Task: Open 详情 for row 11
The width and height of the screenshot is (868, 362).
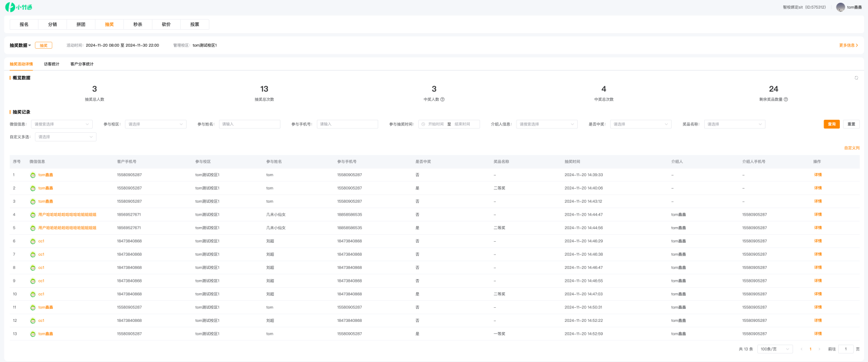Action: 818,308
